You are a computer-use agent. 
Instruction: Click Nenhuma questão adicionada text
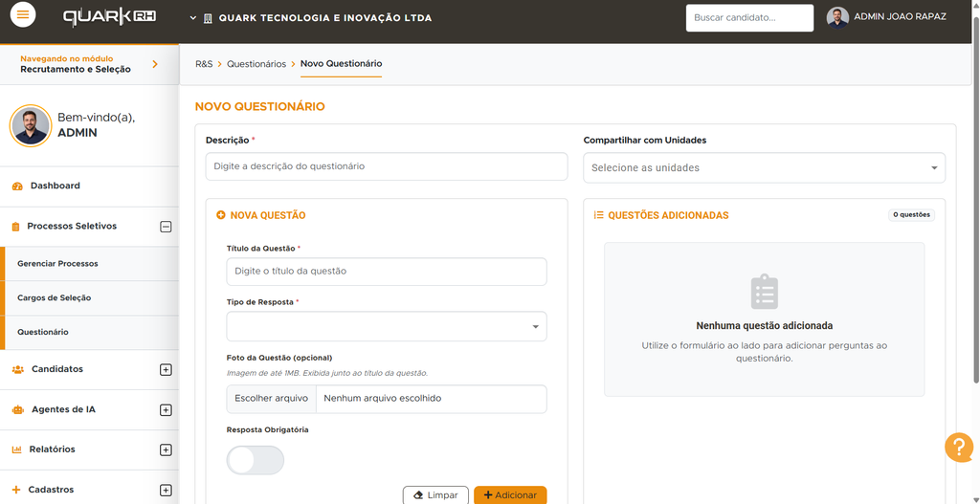[765, 326]
